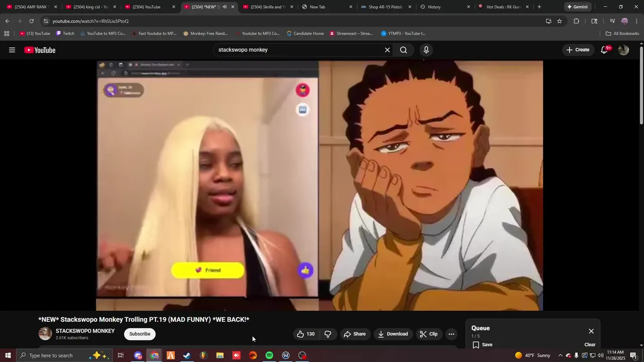Open File Explorer from the taskbar
Viewport: 644px width, 362px height.
[x=220, y=355]
